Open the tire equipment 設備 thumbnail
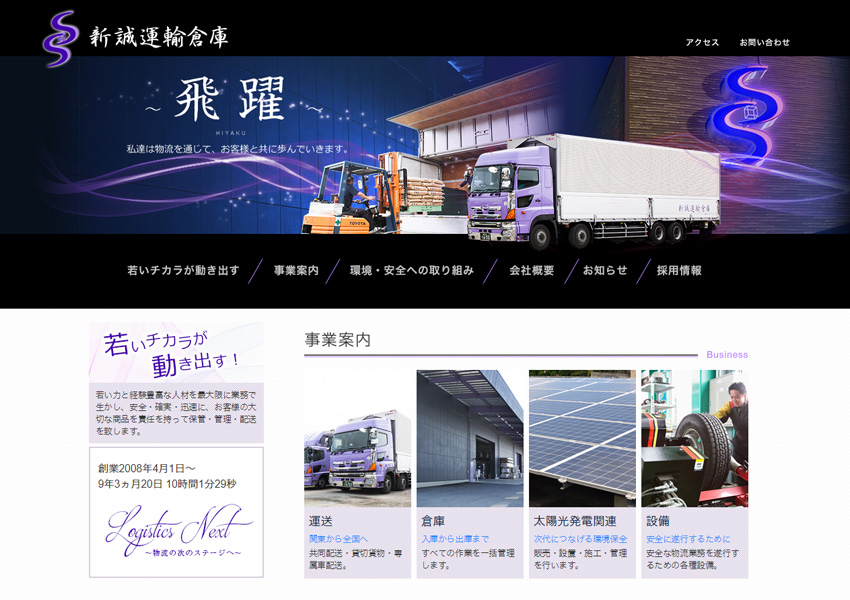 [694, 438]
